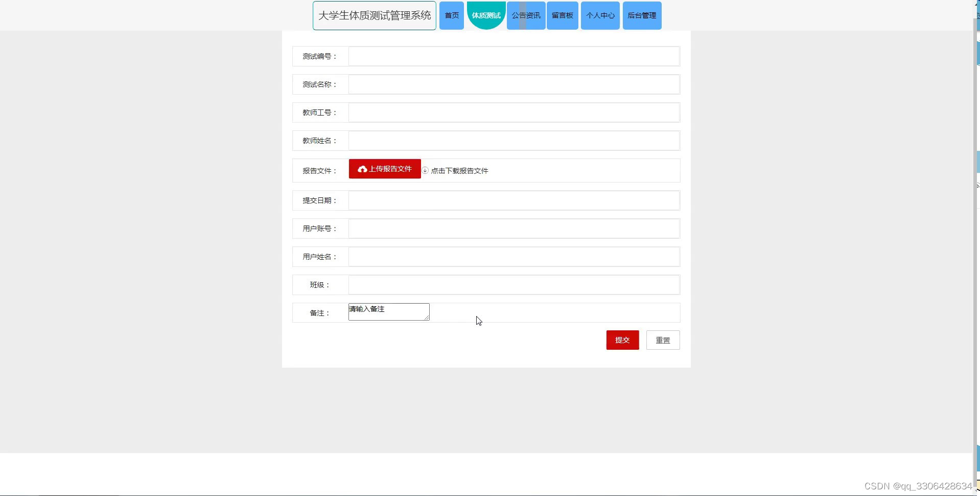The height and width of the screenshot is (496, 980).
Task: Click the 上传报告文件 button
Action: 385,169
